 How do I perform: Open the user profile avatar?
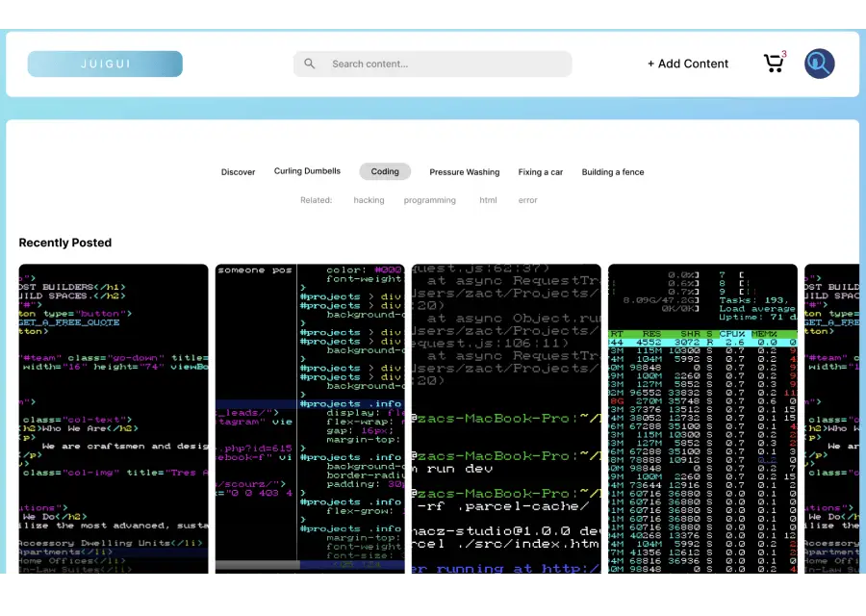(x=819, y=64)
